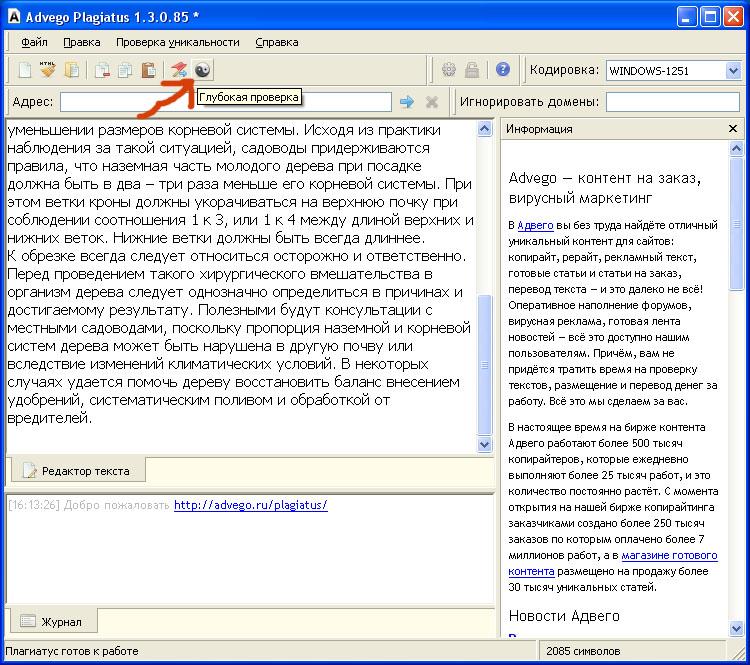The image size is (750, 665).
Task: Click the text editor scrollbar up arrow
Action: point(485,129)
